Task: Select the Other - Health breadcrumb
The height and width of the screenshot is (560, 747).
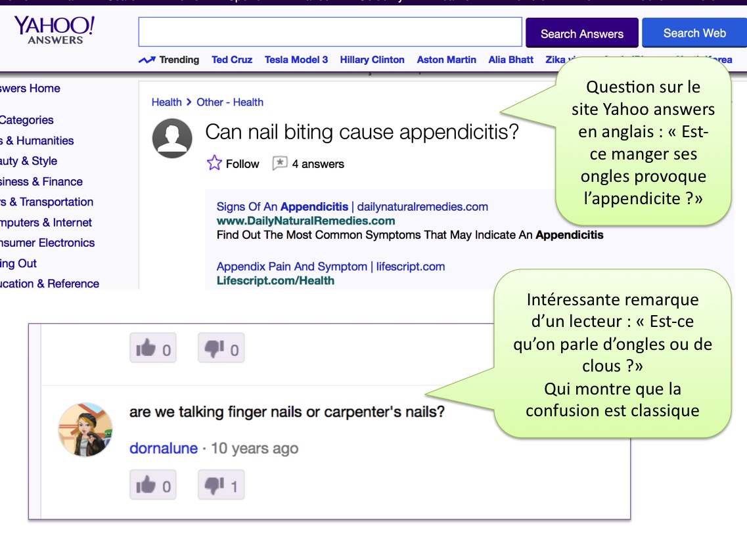Action: [x=230, y=102]
